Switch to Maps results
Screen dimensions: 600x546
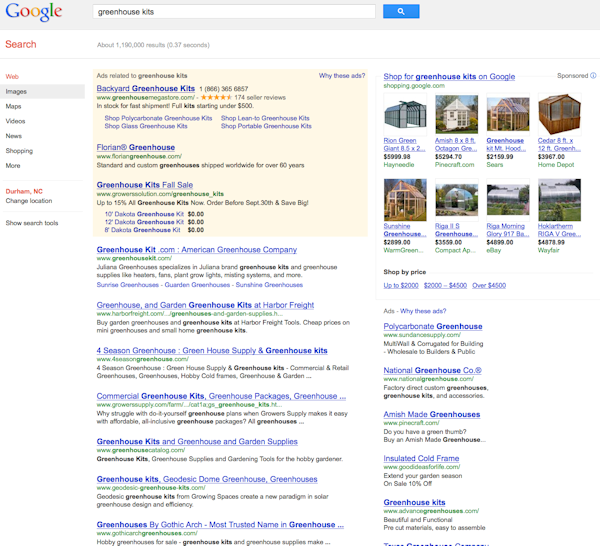point(13,106)
